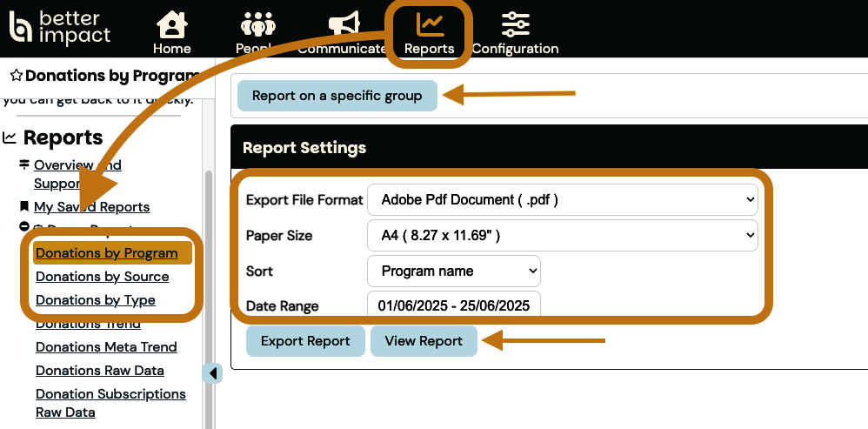Click Report on a specific group
The image size is (868, 429).
click(x=337, y=96)
